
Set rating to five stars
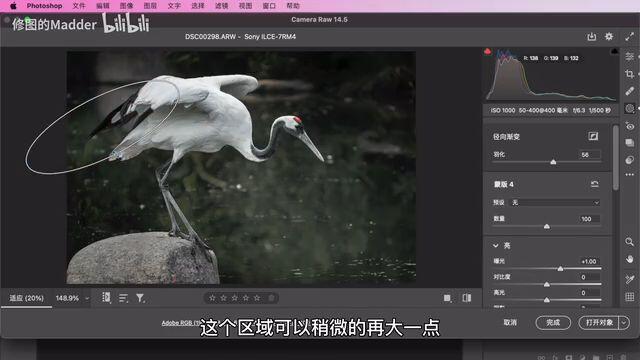point(257,298)
